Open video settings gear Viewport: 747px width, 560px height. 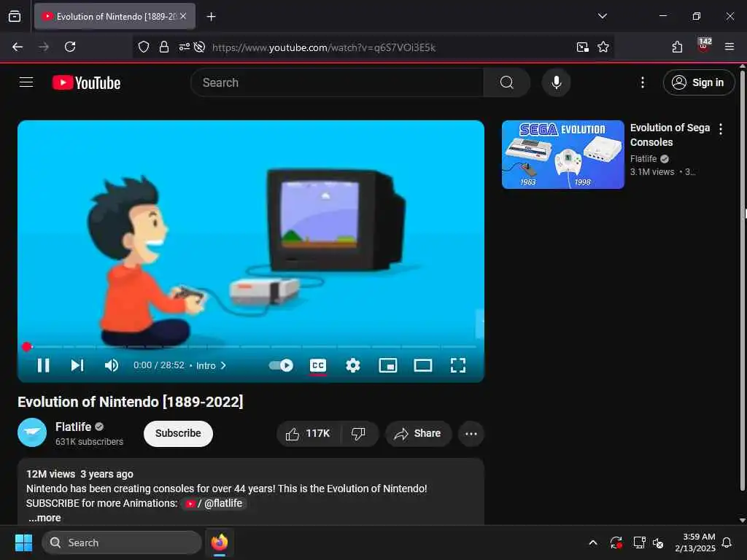tap(352, 365)
